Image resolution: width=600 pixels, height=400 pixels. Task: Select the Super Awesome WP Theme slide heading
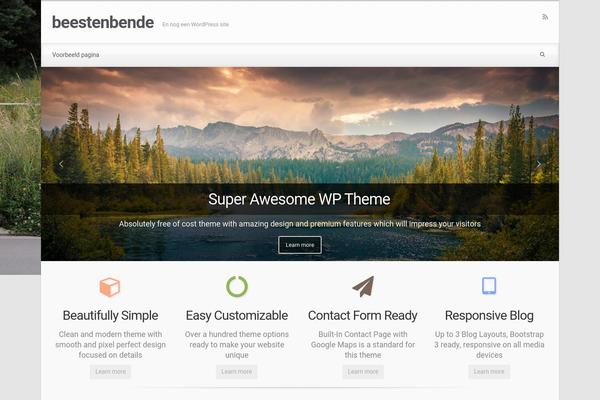click(x=299, y=199)
